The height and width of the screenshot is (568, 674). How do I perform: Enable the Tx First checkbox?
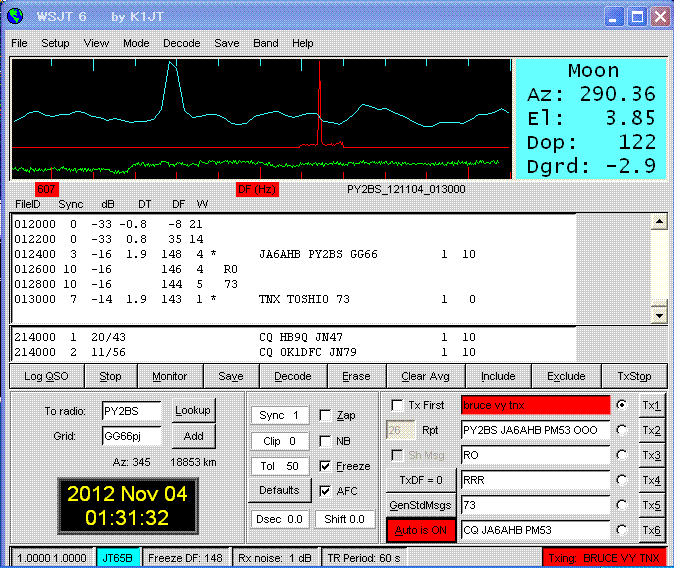pyautogui.click(x=399, y=405)
